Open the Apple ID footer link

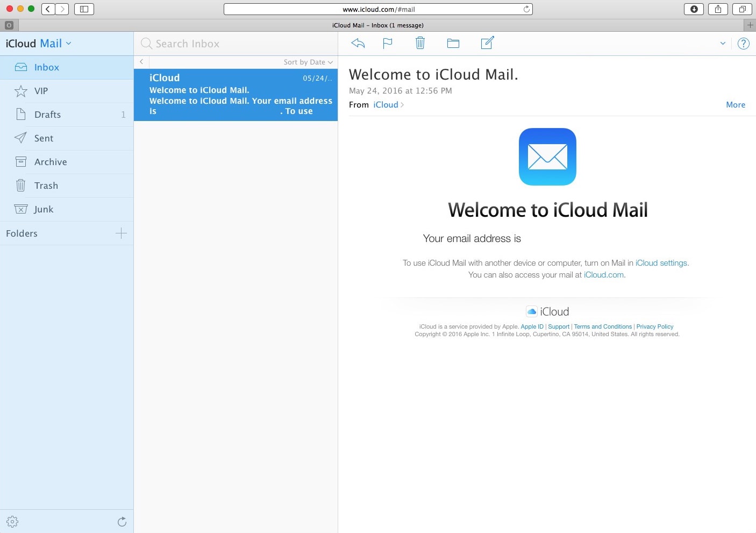click(x=532, y=326)
